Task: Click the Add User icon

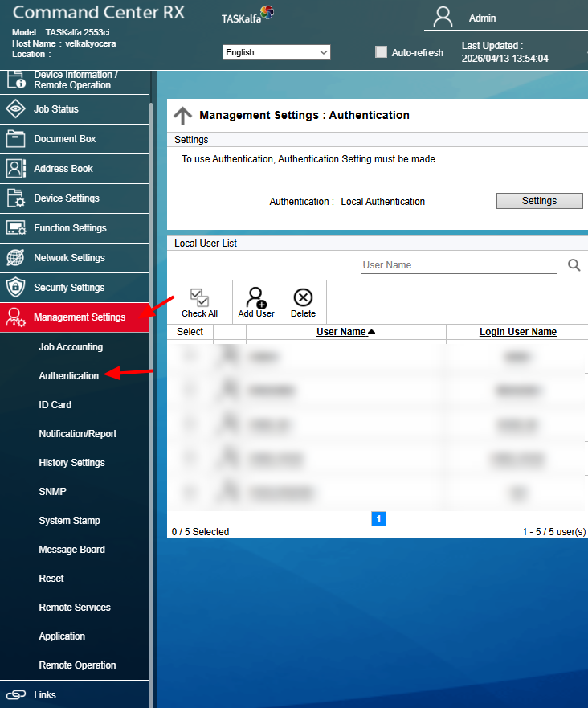Action: click(256, 298)
